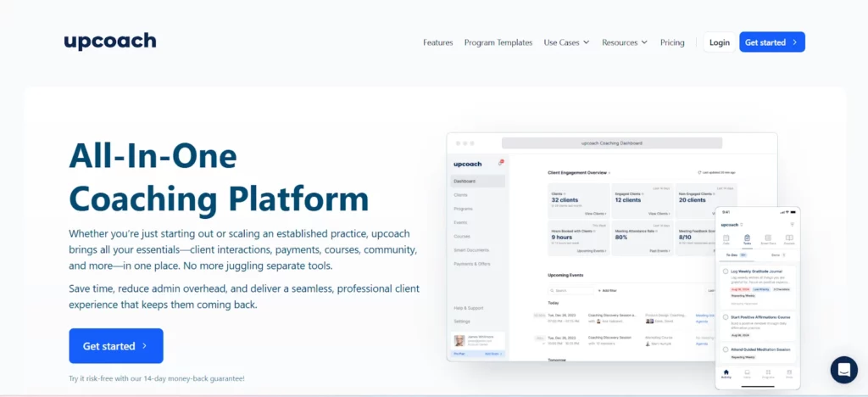Click the filter icon in mobile preview header
Viewport: 868px width, 397px height.
(792, 225)
